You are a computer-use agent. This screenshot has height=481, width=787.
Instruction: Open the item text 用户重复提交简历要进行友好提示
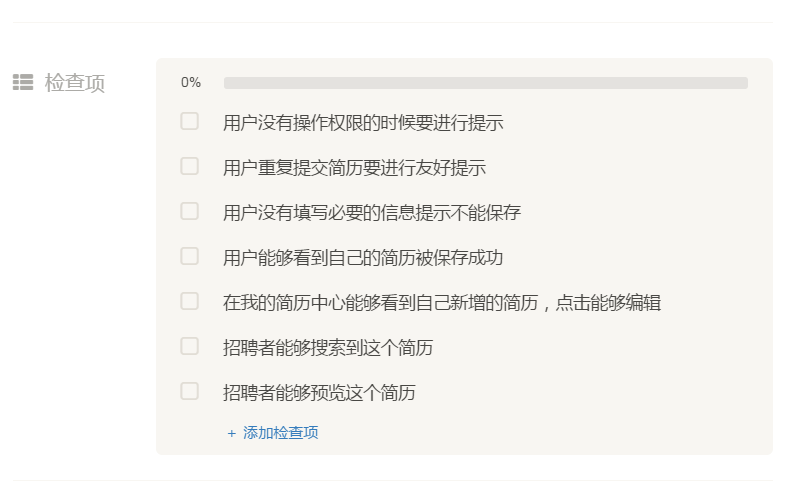tap(354, 168)
